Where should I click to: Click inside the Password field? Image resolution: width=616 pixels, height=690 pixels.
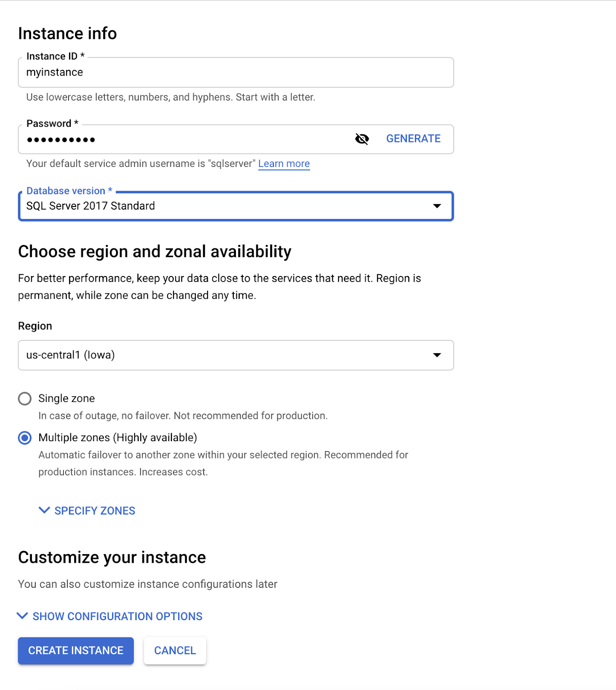point(173,139)
